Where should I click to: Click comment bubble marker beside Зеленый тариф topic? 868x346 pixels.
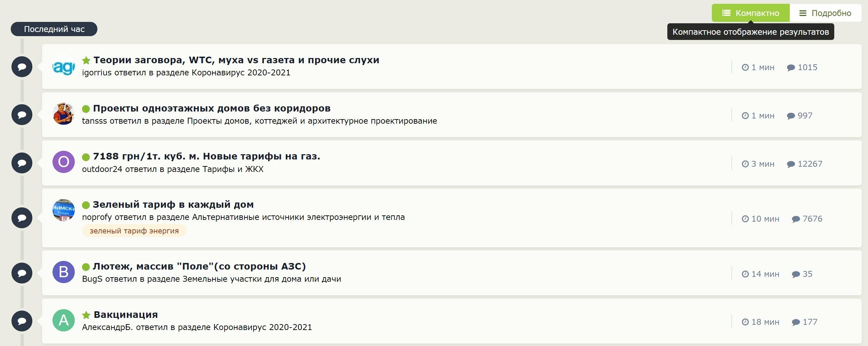coord(22,218)
